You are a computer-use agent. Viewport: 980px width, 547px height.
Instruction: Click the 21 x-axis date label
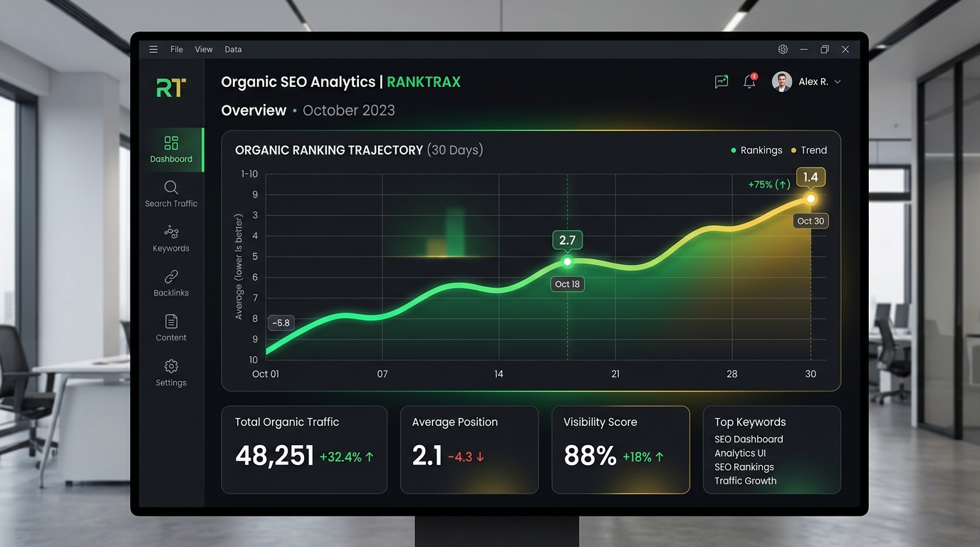(x=615, y=374)
